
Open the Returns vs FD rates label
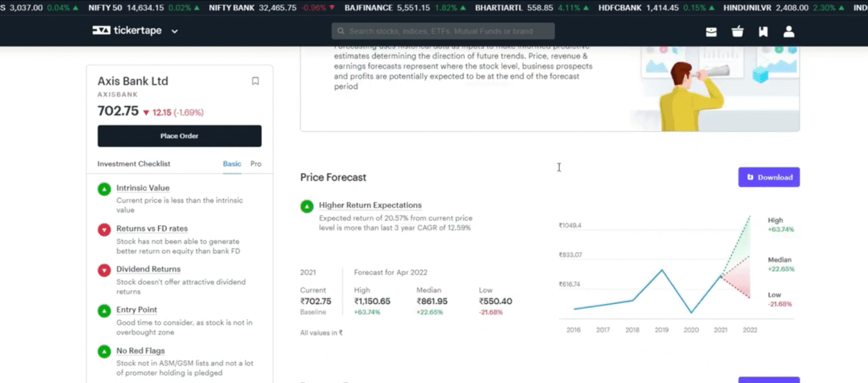[x=152, y=229]
